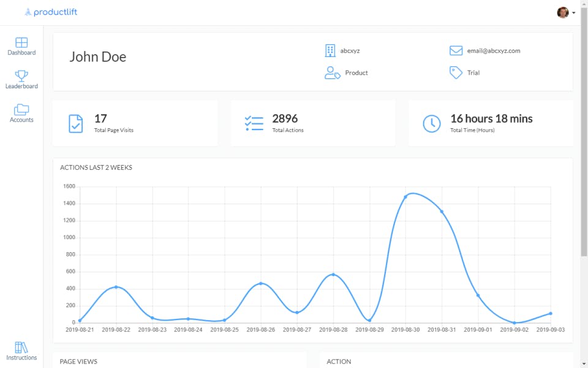Click the chart data point for 2019-08-31

point(442,212)
